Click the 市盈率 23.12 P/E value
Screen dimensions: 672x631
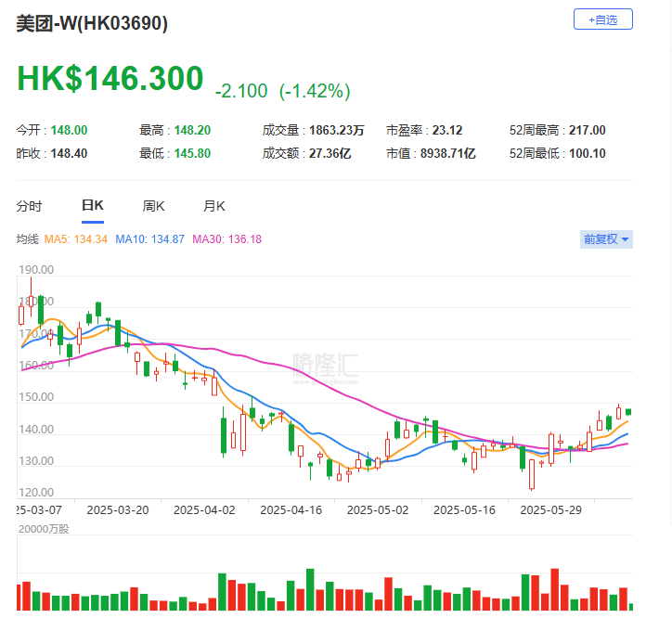coord(424,130)
